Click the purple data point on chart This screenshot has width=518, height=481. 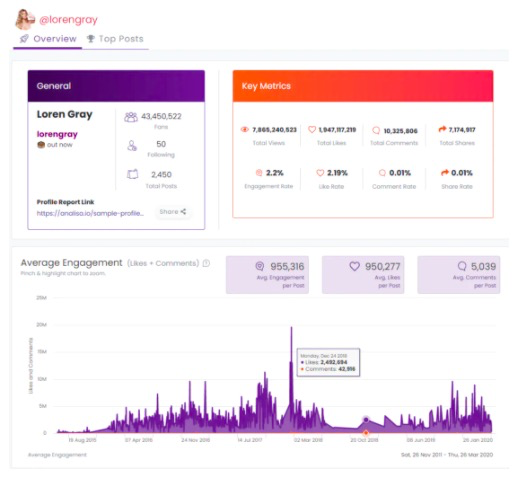tap(366, 420)
